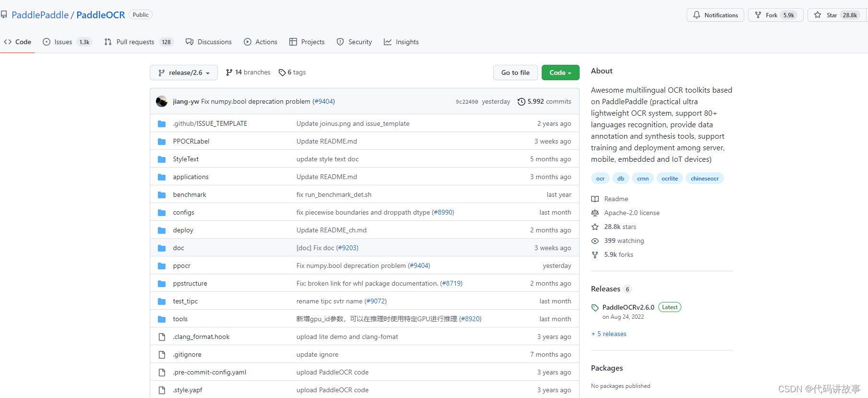Click the 399 watching eye icon

pyautogui.click(x=595, y=241)
